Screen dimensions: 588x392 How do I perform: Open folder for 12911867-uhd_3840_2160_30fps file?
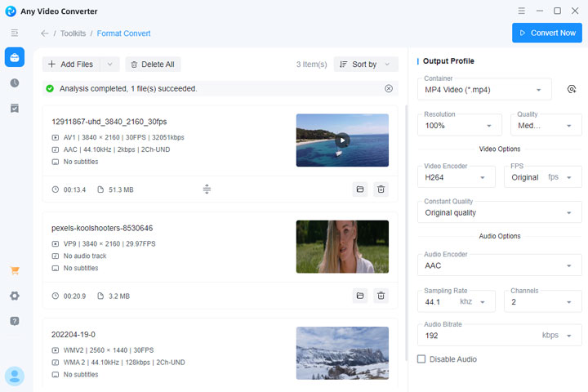pos(360,189)
